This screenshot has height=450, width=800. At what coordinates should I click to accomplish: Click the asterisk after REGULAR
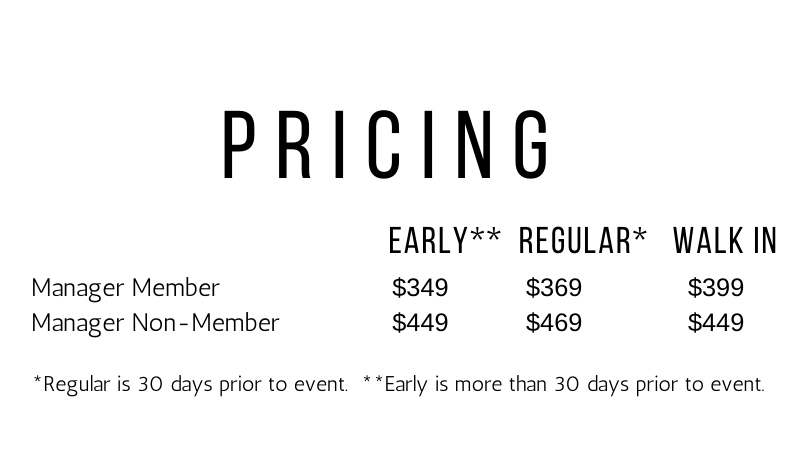(639, 236)
